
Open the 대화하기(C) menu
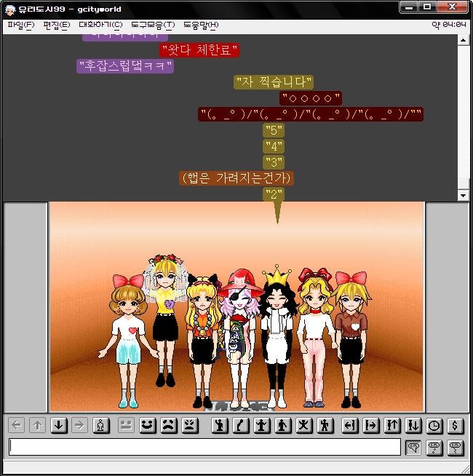pos(100,25)
